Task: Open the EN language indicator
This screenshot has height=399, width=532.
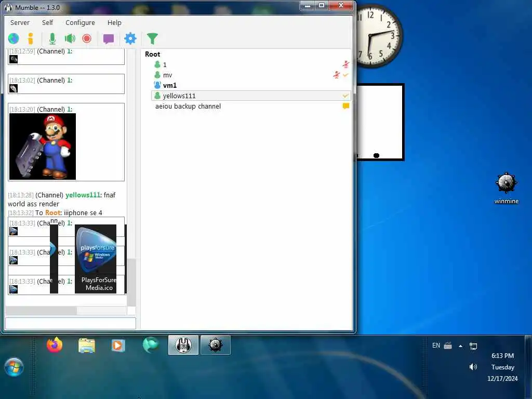Action: tap(436, 345)
